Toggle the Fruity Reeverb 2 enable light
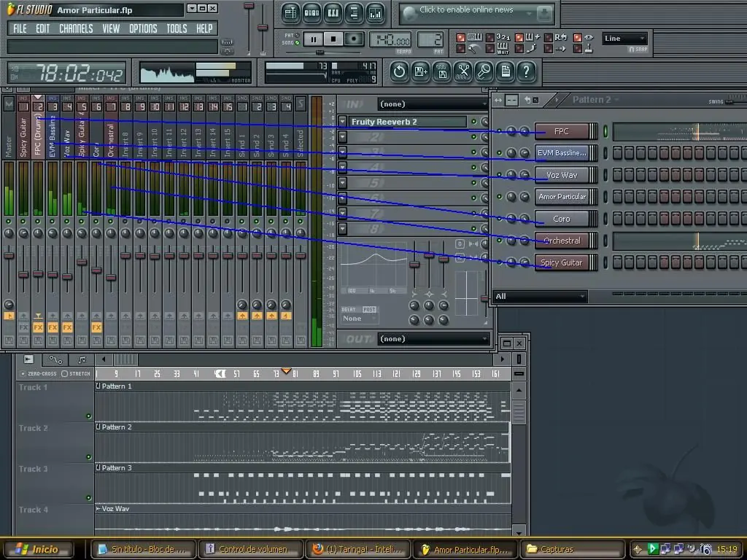The height and width of the screenshot is (560, 747). 474,122
